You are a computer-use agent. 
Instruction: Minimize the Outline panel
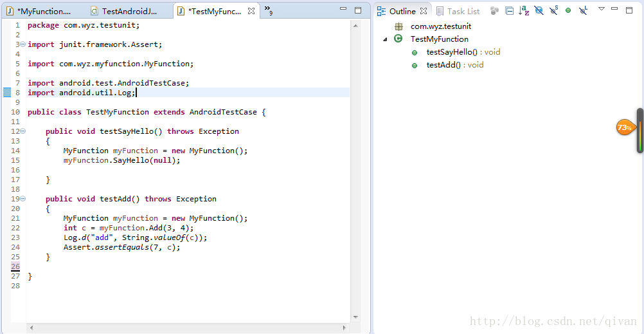pos(615,8)
